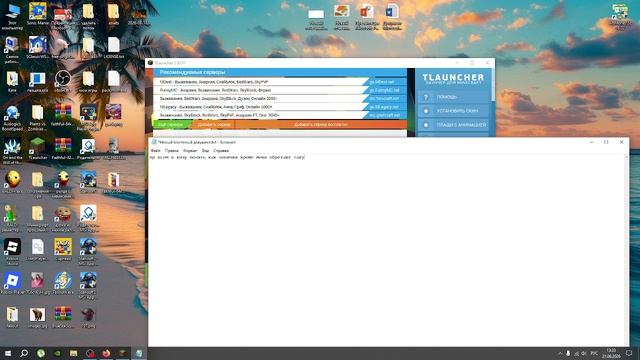Viewport: 640px width, 360px height.
Task: Select the fourth recommended server row
Action: coord(280,107)
